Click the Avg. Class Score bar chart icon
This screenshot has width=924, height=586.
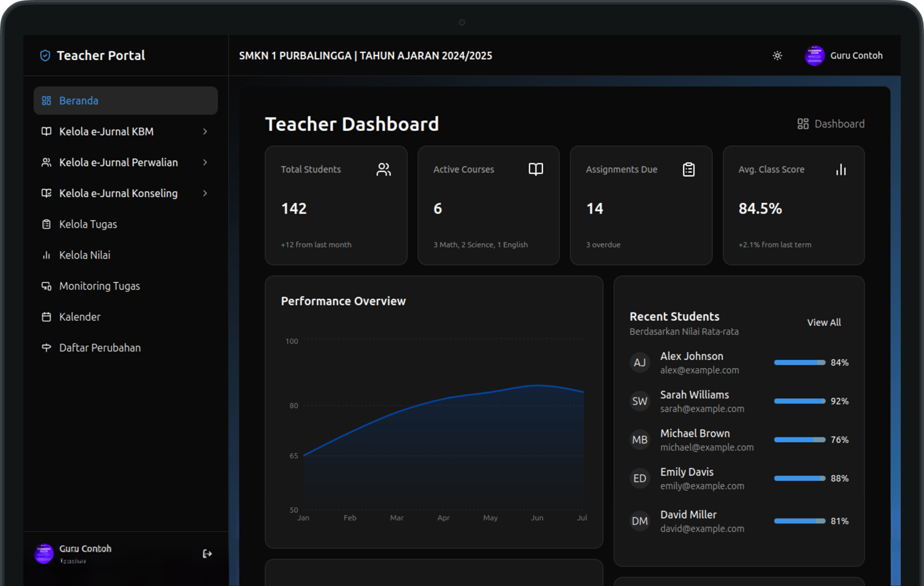[x=841, y=169]
